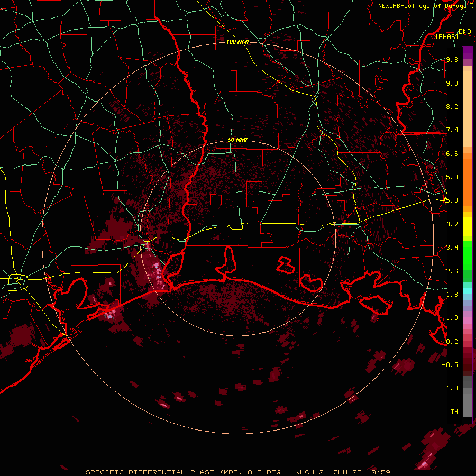Select the [PHAS] label above color scale
Image resolution: width=476 pixels, height=476 pixels.
(x=447, y=37)
